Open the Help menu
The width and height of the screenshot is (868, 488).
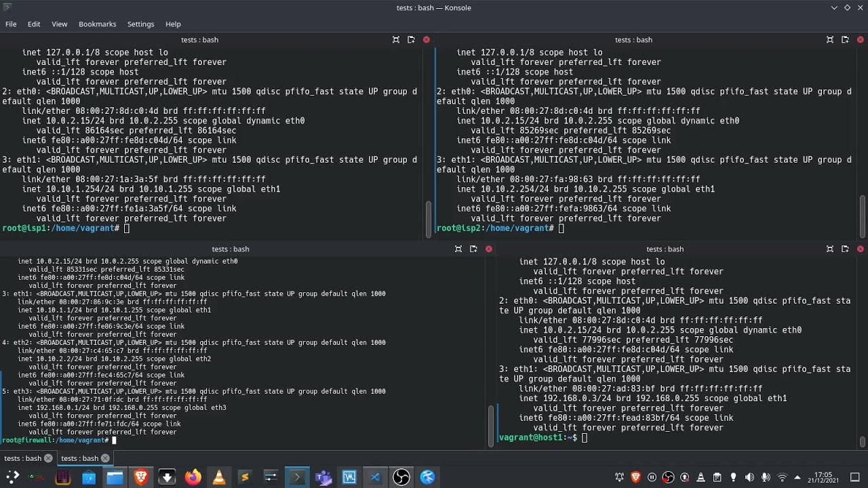[x=173, y=24]
